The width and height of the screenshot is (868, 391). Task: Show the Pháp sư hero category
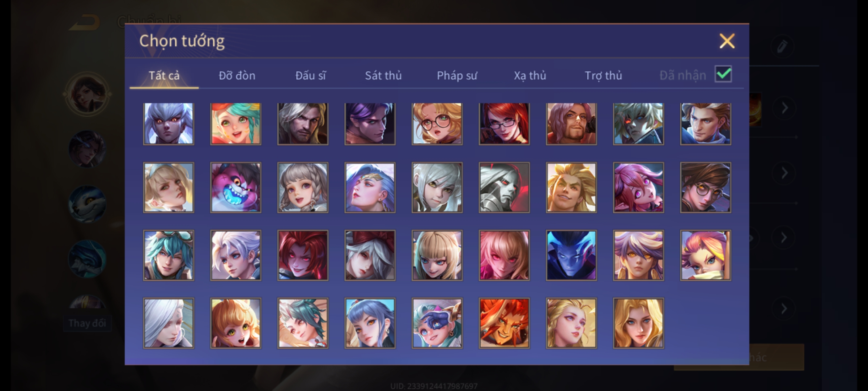tap(457, 75)
